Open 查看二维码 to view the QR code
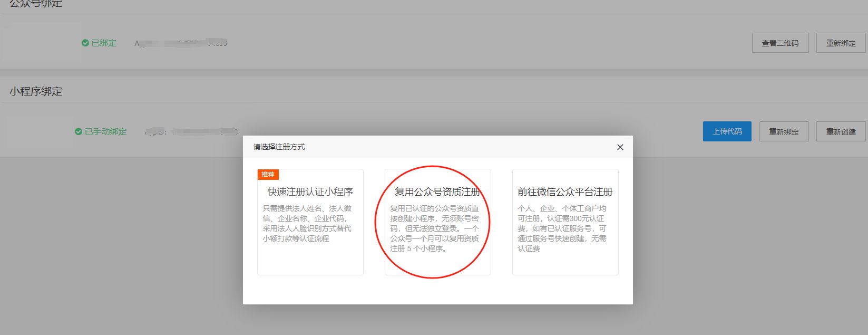This screenshot has width=868, height=335. click(780, 43)
